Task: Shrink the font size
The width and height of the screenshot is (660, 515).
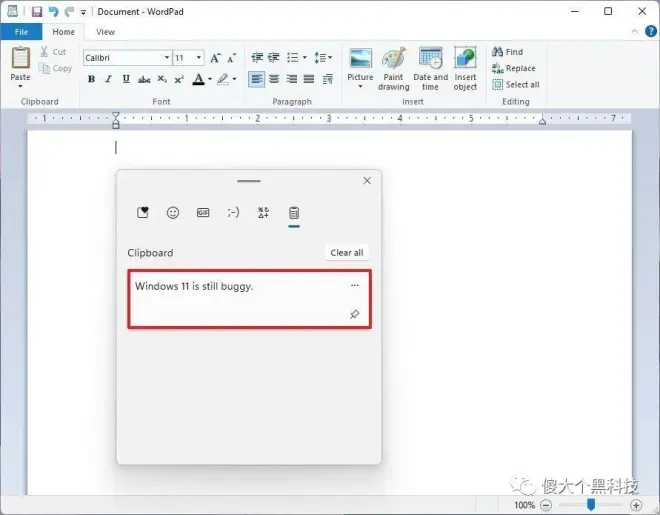Action: (x=232, y=58)
